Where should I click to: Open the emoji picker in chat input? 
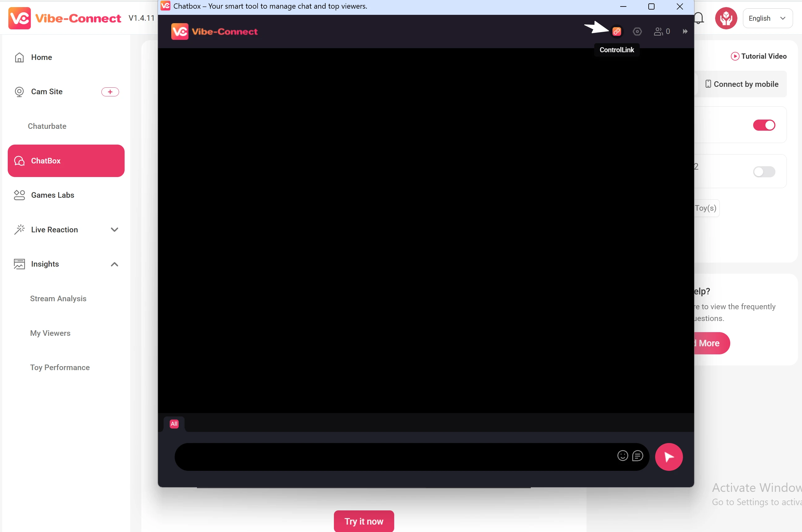point(622,456)
